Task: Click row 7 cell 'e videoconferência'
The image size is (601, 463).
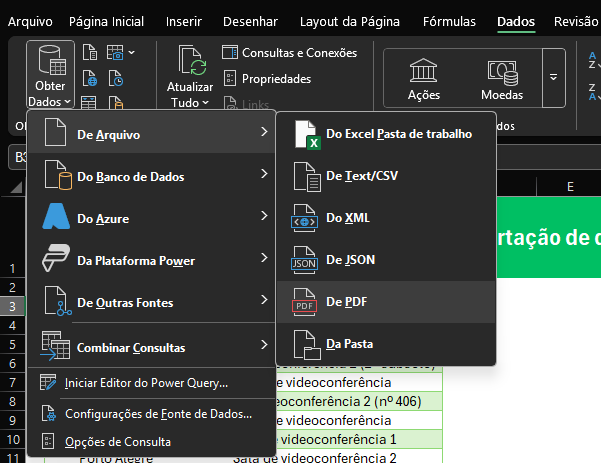Action: pyautogui.click(x=359, y=383)
